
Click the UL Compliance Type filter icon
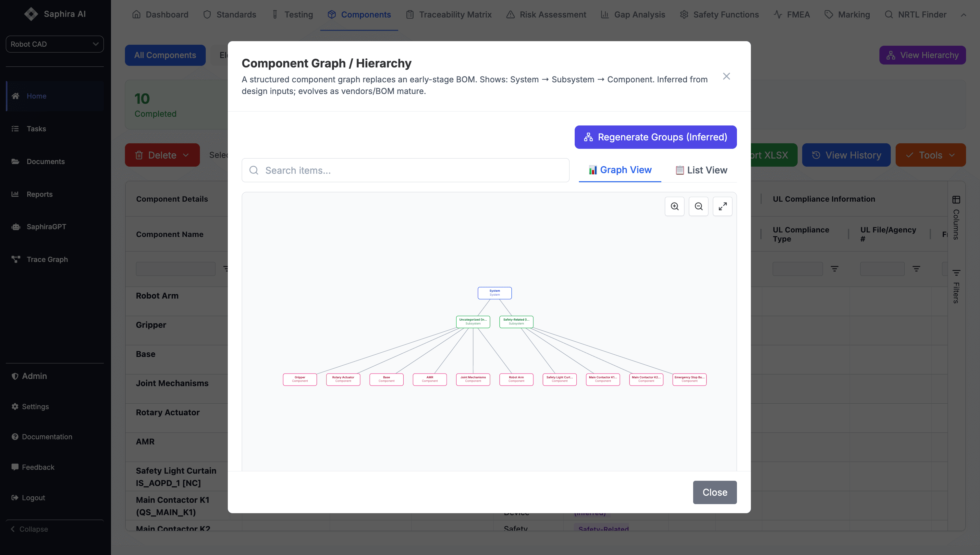834,269
